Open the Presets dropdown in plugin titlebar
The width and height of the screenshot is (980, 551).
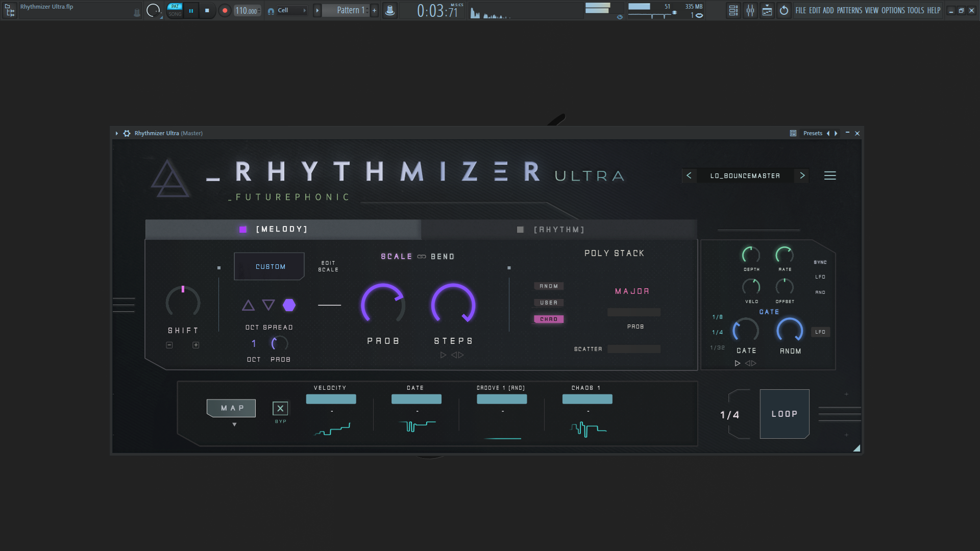pyautogui.click(x=813, y=133)
